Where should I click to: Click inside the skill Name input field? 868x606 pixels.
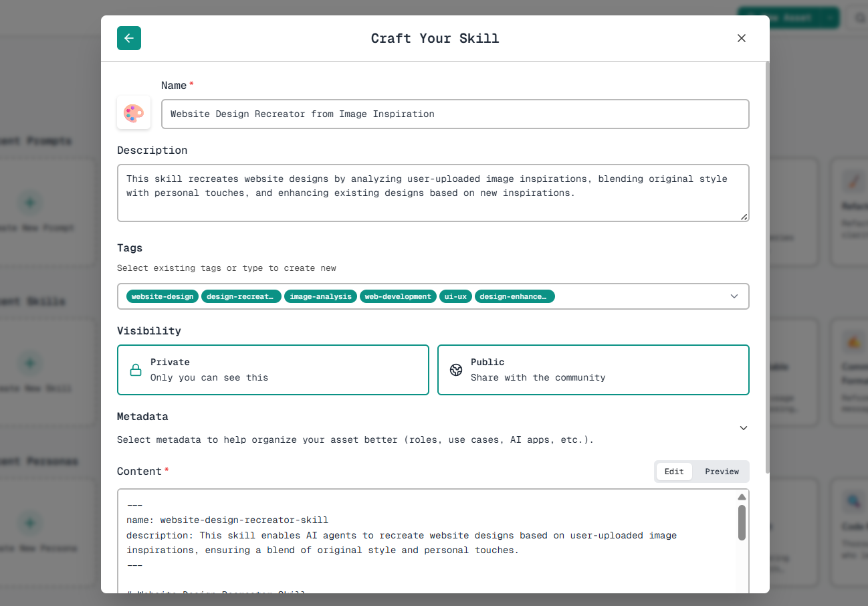coord(455,114)
